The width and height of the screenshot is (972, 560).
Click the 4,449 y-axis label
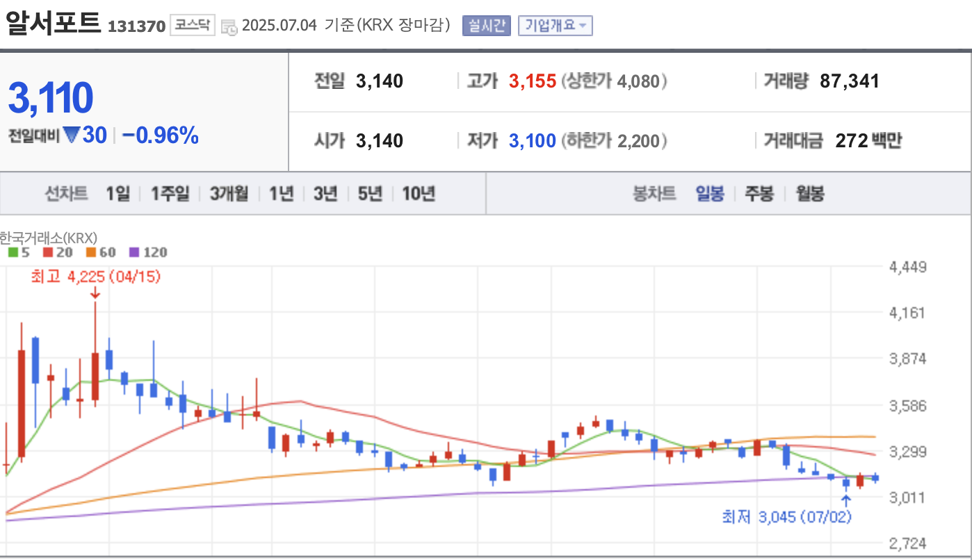908,267
